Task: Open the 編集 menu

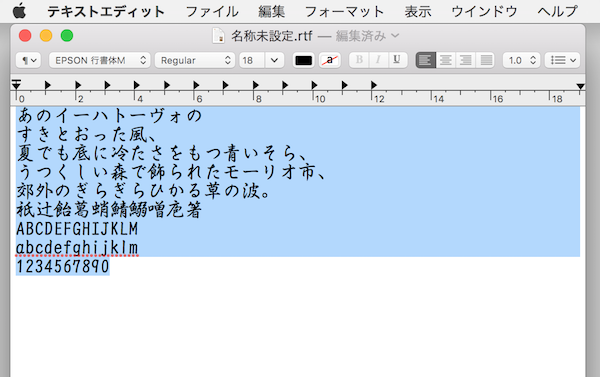Action: (271, 11)
